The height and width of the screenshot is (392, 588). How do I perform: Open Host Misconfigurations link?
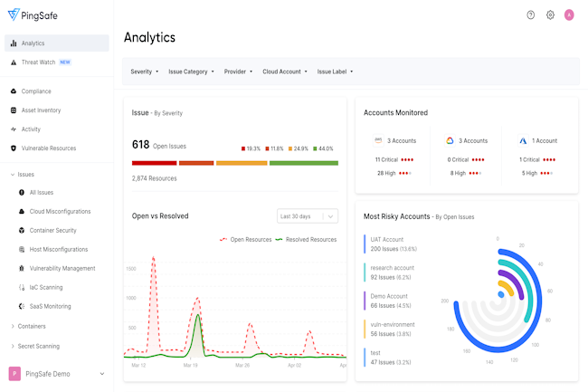[x=59, y=250]
